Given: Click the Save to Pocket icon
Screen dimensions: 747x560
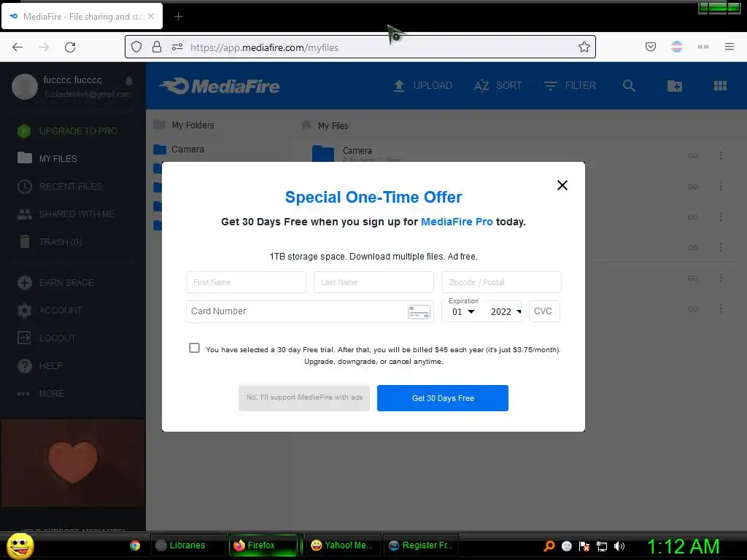Looking at the screenshot, I should tap(650, 47).
